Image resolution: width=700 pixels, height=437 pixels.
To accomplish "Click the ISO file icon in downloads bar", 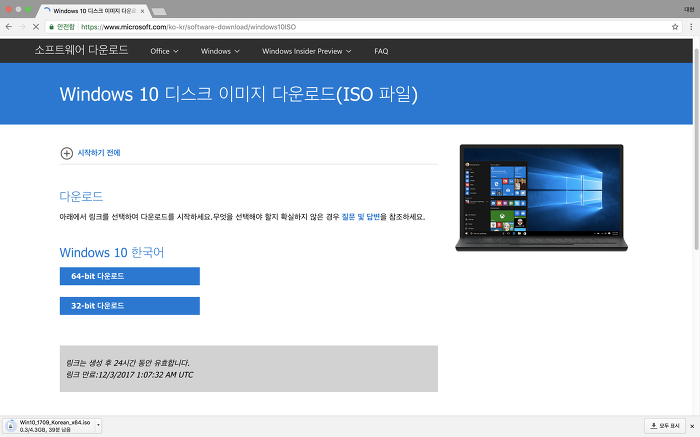I will (x=10, y=426).
